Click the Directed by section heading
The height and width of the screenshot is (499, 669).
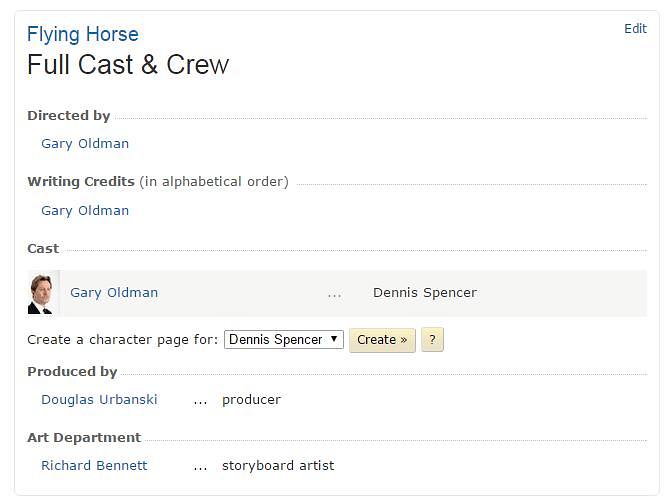[x=69, y=116]
